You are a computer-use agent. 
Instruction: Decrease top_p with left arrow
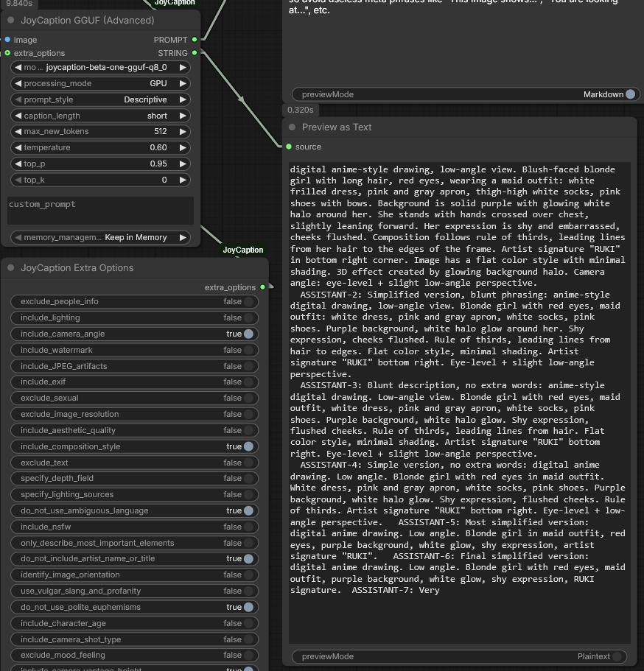[18, 164]
